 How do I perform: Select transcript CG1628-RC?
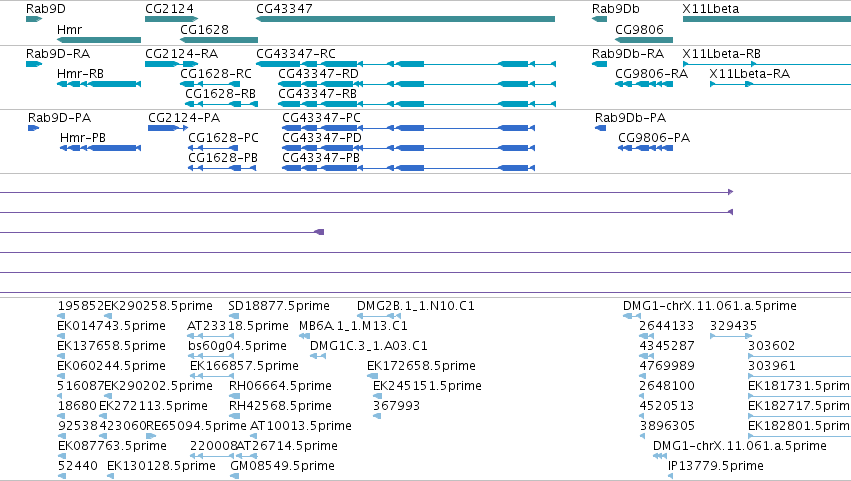pyautogui.click(x=216, y=74)
